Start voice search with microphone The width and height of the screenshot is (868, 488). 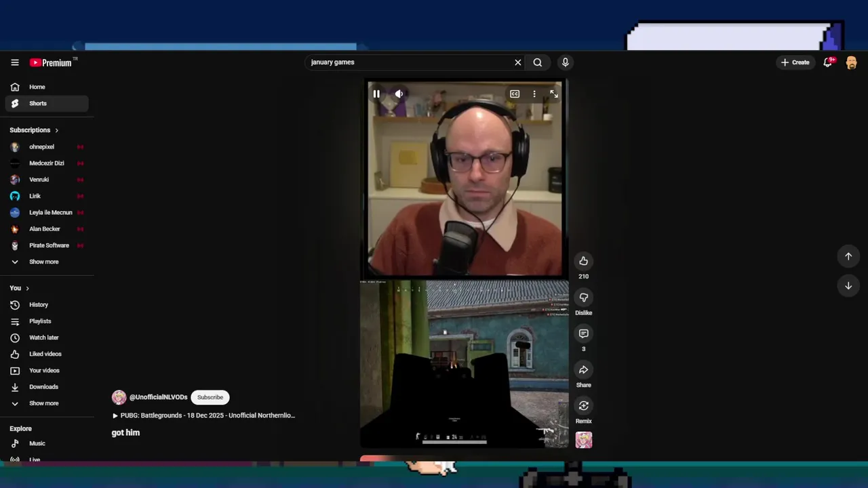(x=565, y=62)
